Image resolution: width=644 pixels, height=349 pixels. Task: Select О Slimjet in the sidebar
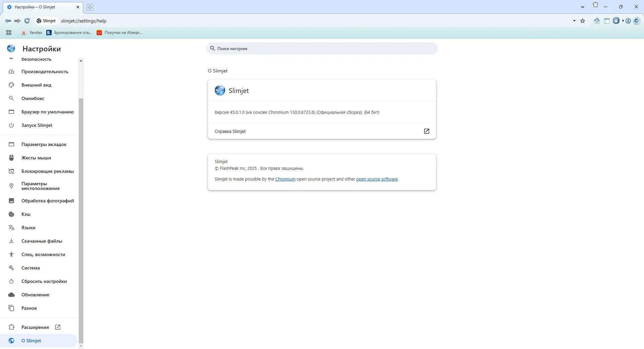point(39,341)
